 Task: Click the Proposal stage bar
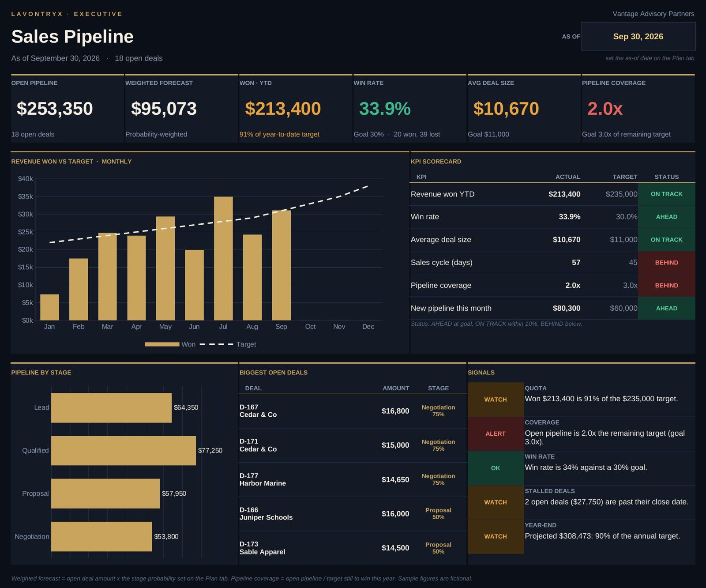coord(105,494)
